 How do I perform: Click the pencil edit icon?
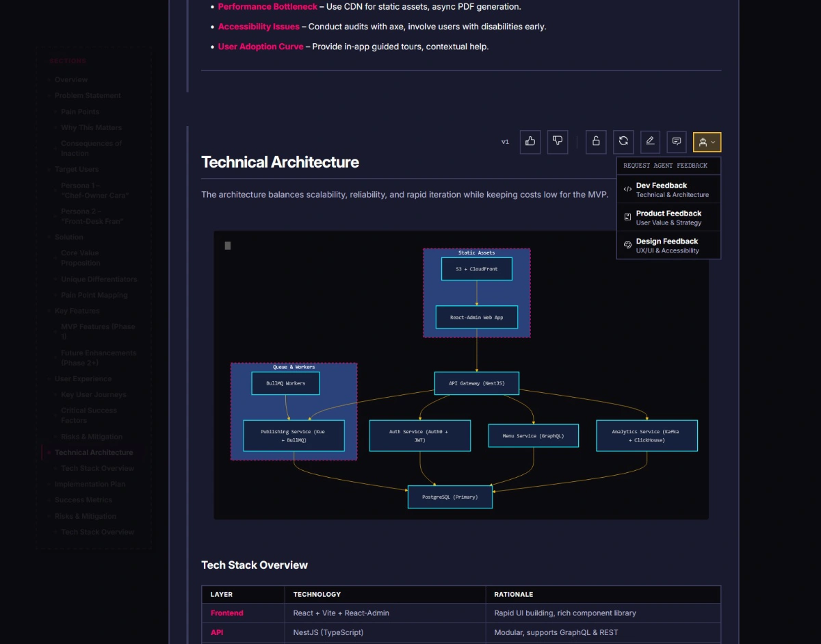click(650, 142)
